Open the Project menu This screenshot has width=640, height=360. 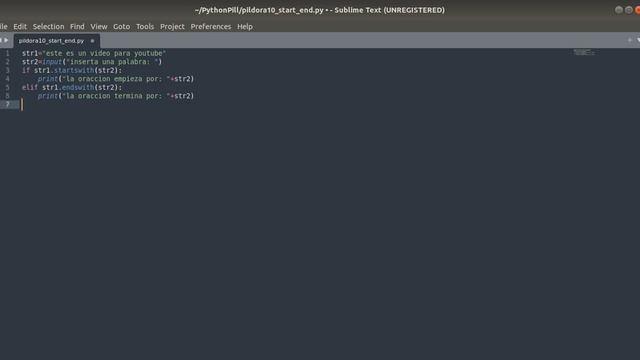coord(172,27)
